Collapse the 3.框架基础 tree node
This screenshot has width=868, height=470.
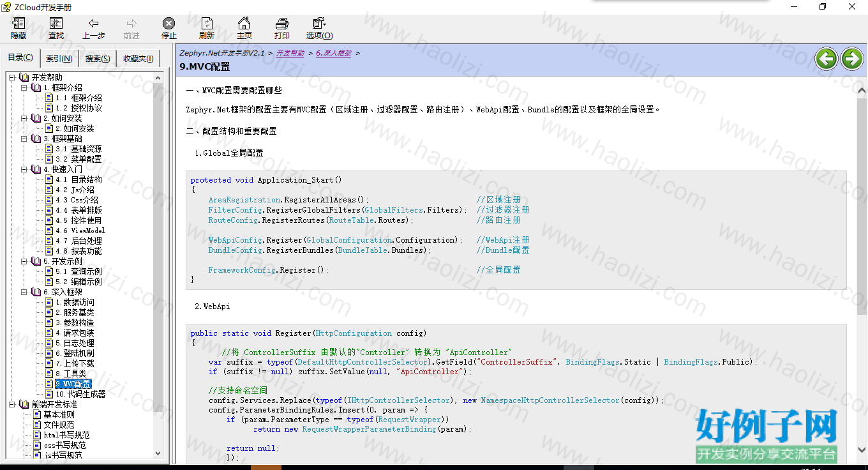point(24,139)
